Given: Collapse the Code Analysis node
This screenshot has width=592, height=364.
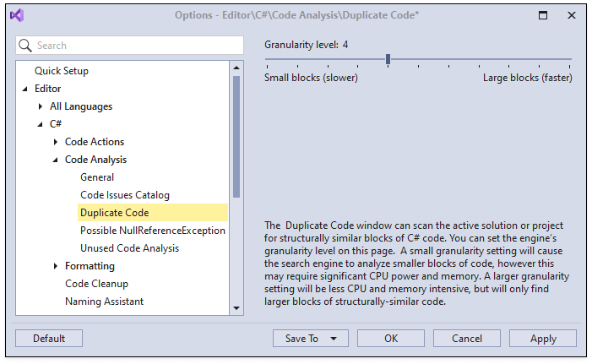Looking at the screenshot, I should [55, 160].
